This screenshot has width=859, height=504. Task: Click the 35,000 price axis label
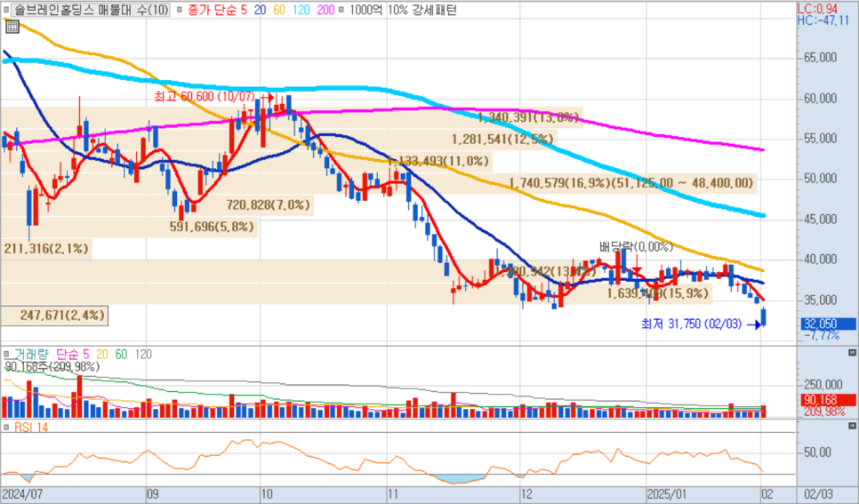[x=820, y=300]
